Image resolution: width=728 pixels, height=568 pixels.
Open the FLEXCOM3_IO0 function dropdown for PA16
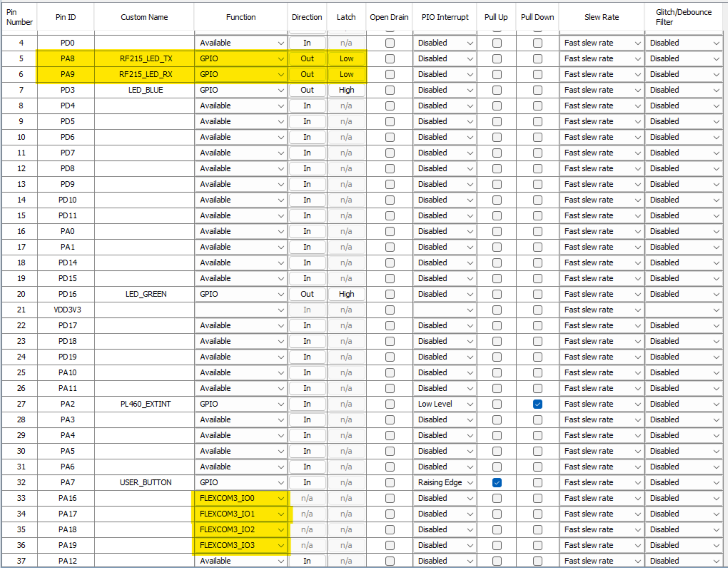(x=241, y=498)
